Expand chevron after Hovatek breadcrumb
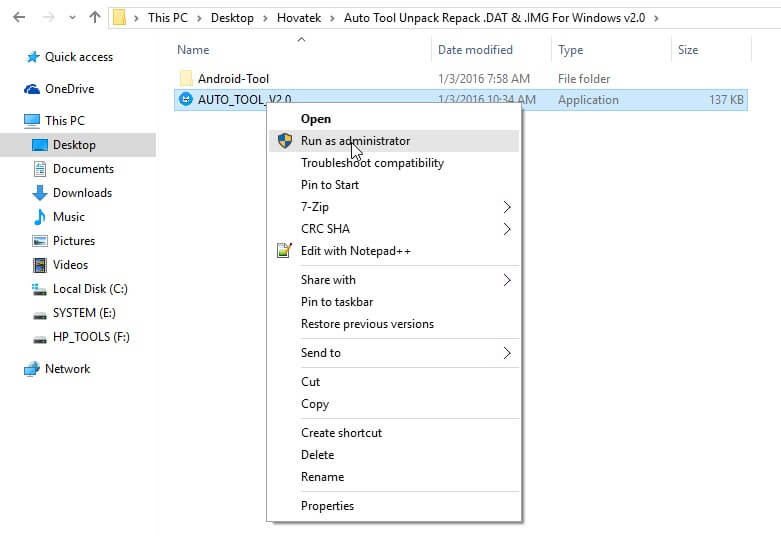The width and height of the screenshot is (781, 536). pos(332,18)
